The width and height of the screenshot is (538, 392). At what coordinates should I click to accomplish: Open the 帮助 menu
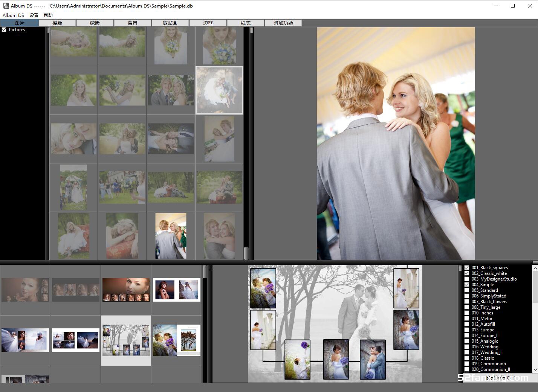click(48, 15)
